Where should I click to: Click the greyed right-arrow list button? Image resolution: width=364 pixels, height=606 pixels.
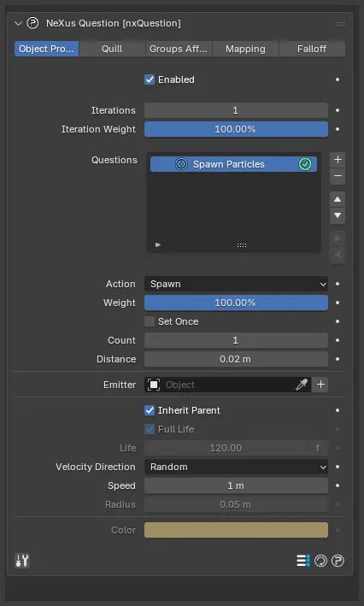[x=338, y=238]
